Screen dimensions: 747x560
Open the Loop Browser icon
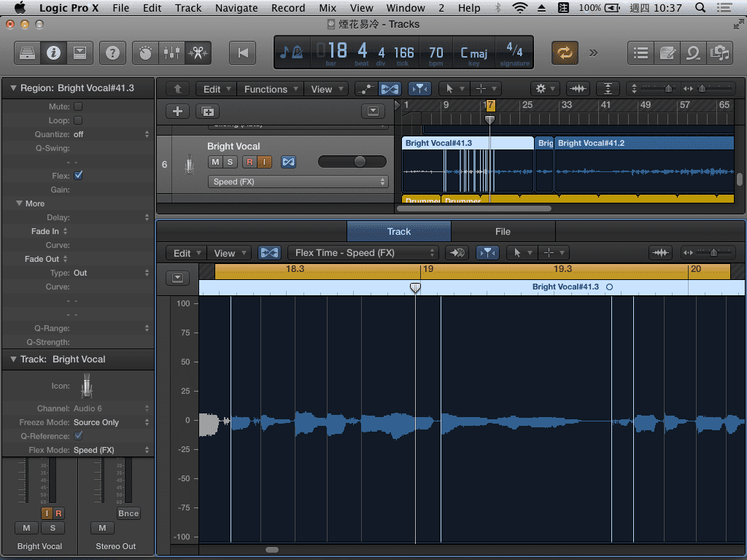693,52
